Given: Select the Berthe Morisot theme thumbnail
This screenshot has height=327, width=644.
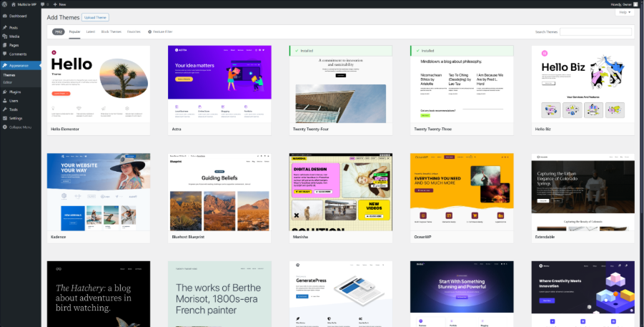Looking at the screenshot, I should (x=219, y=294).
